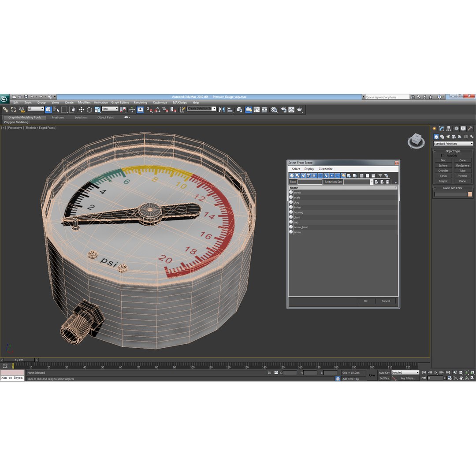This screenshot has height=476, width=476.
Task: Click the Find input field in dialog
Action: coord(310,182)
